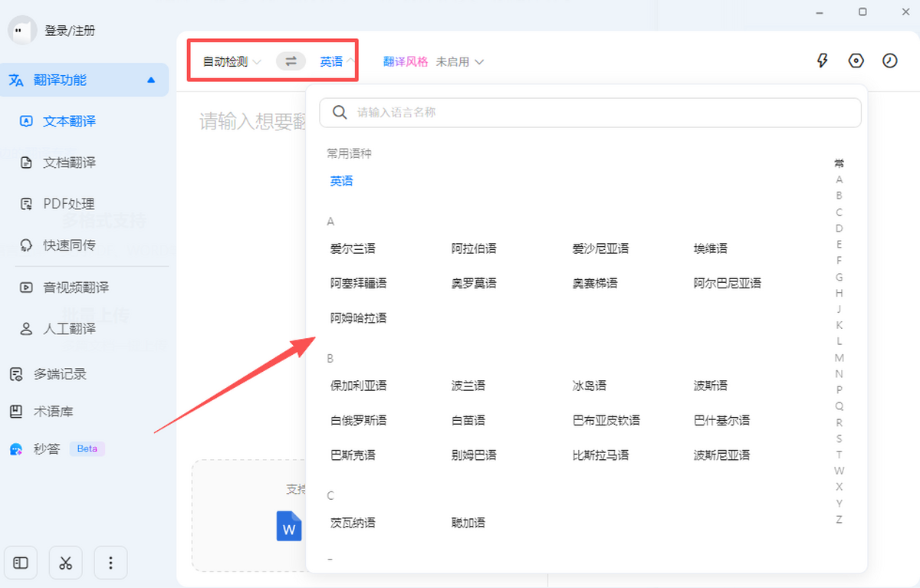Screen dimensions: 920x588
Task: Click the user avatar icon
Action: pyautogui.click(x=22, y=31)
